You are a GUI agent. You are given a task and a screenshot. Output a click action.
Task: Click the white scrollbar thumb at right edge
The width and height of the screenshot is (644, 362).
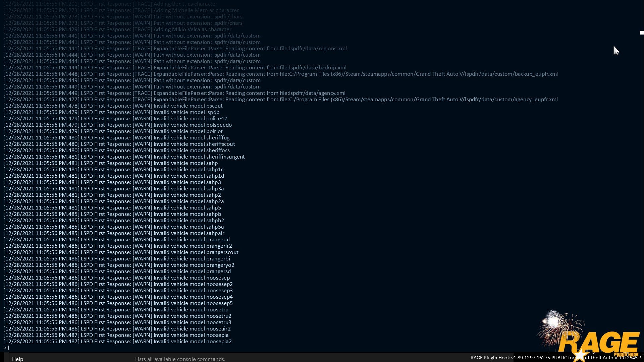coord(642,33)
